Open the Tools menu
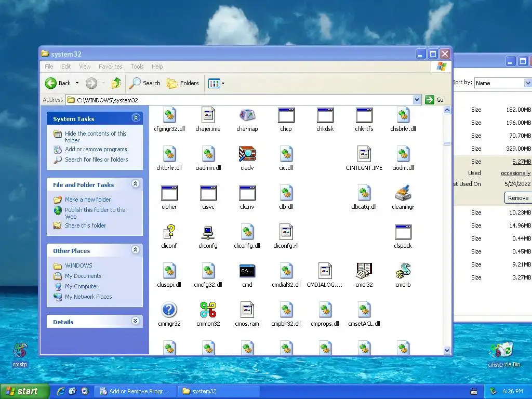532x399 pixels. click(x=137, y=66)
